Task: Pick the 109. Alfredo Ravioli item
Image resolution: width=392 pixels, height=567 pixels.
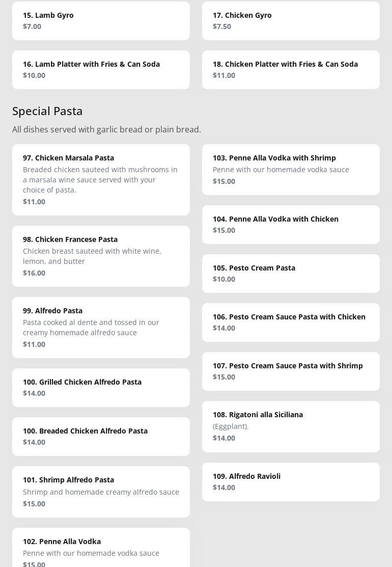Action: pos(291,481)
